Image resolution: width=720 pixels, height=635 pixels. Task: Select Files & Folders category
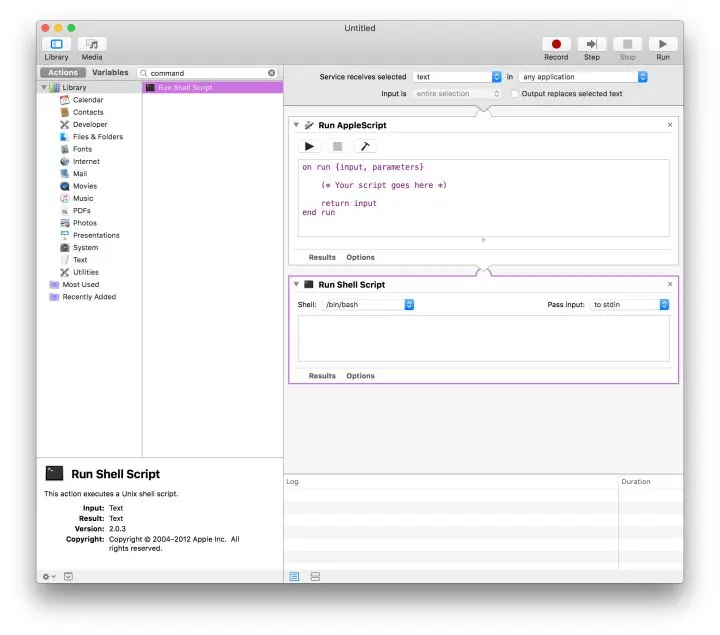click(x=98, y=137)
